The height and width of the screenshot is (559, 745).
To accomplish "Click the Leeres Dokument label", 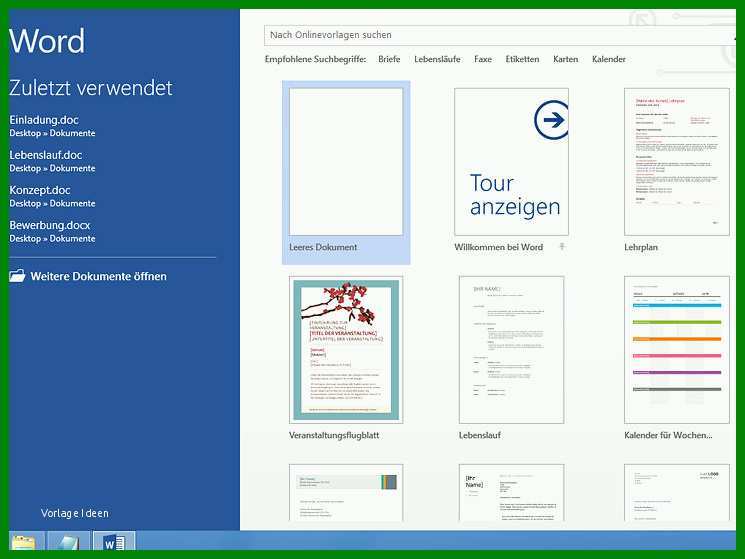I will (x=323, y=247).
